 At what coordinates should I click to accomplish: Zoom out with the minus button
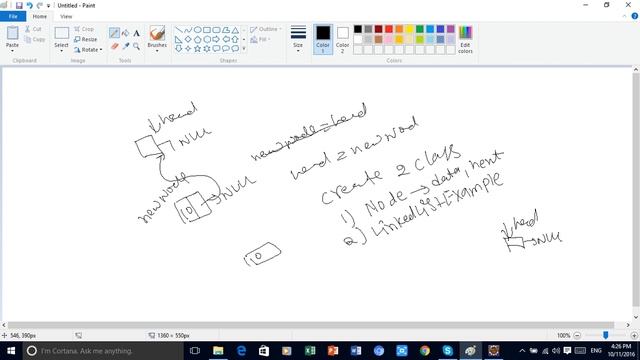[x=577, y=336]
